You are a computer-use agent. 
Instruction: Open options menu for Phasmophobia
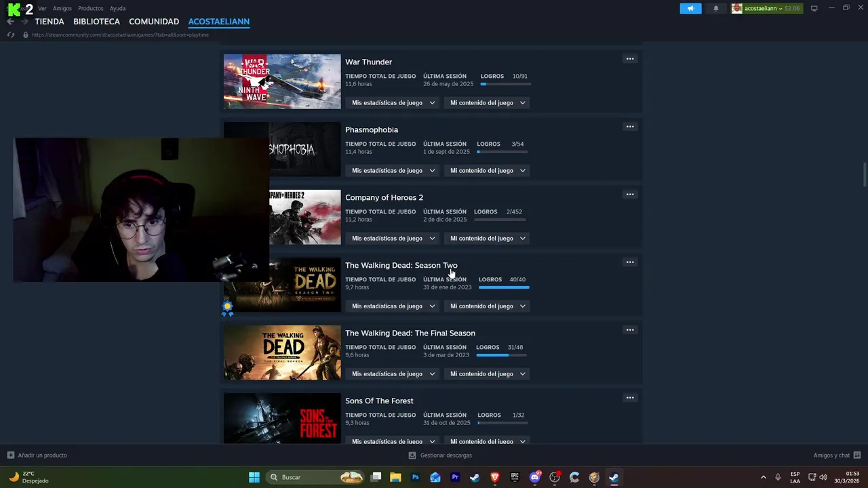click(x=630, y=127)
